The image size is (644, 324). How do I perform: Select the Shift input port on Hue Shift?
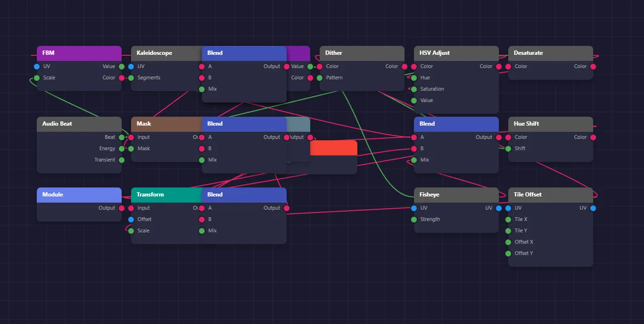[x=508, y=149]
